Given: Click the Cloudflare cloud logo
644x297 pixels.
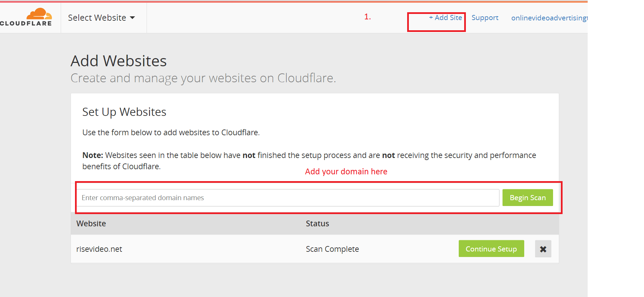Looking at the screenshot, I should point(39,14).
